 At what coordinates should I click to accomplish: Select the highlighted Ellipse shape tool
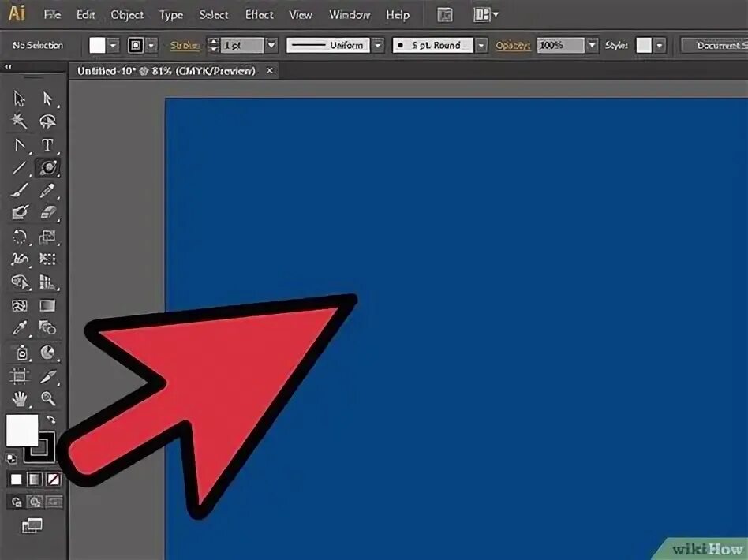pos(47,168)
